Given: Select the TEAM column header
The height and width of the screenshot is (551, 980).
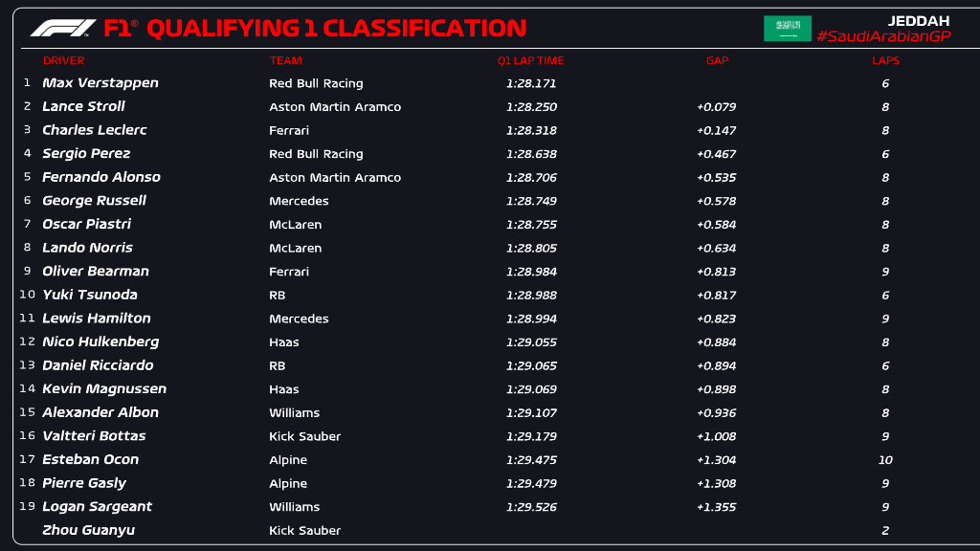Looking at the screenshot, I should pyautogui.click(x=285, y=61).
